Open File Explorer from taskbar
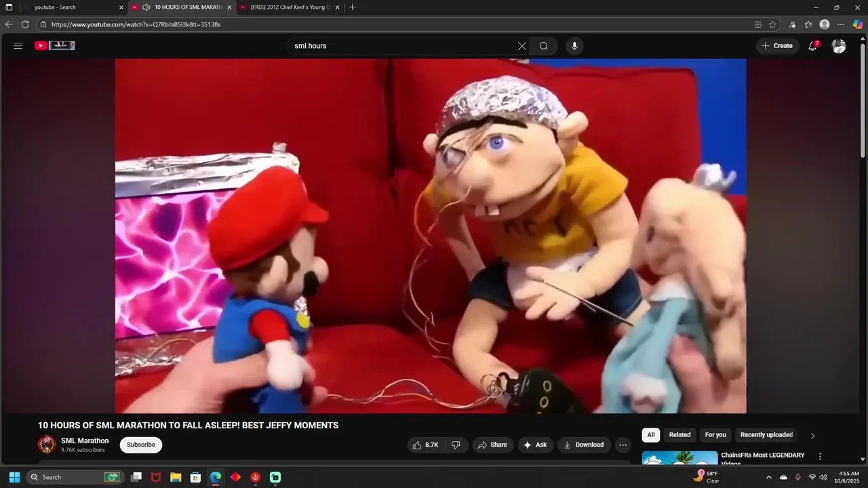Screen dimensions: 868x488 tap(176, 477)
